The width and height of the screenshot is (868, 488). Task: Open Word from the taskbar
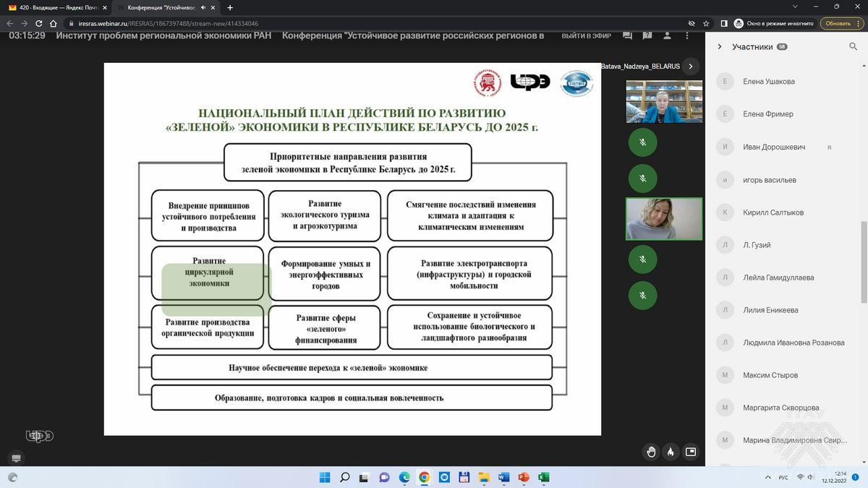[x=504, y=477]
